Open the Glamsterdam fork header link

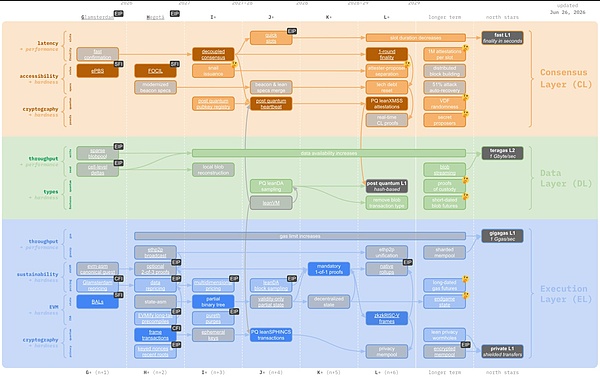click(97, 17)
